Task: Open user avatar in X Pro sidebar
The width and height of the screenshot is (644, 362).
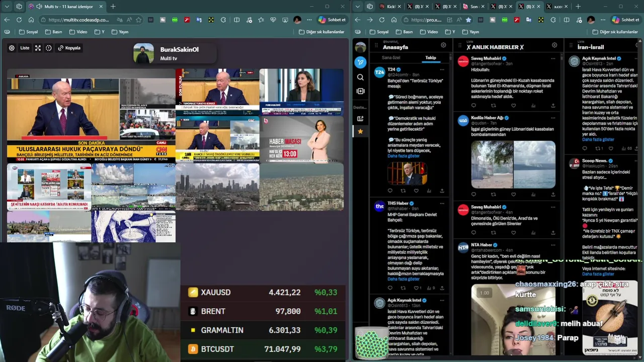Action: point(360,48)
